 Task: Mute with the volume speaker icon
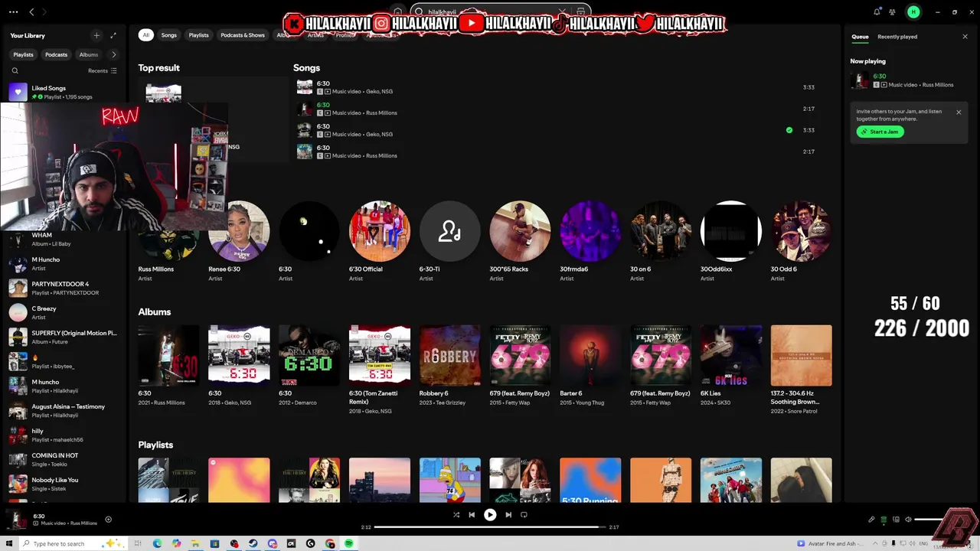tap(908, 520)
